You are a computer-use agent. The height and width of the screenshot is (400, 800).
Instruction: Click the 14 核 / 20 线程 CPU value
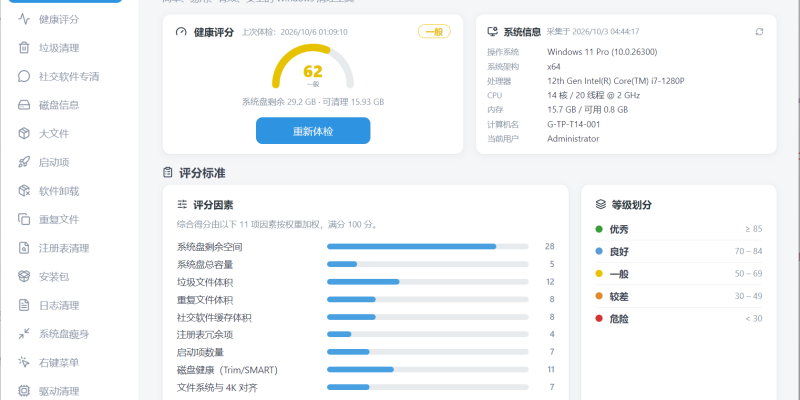tap(593, 95)
